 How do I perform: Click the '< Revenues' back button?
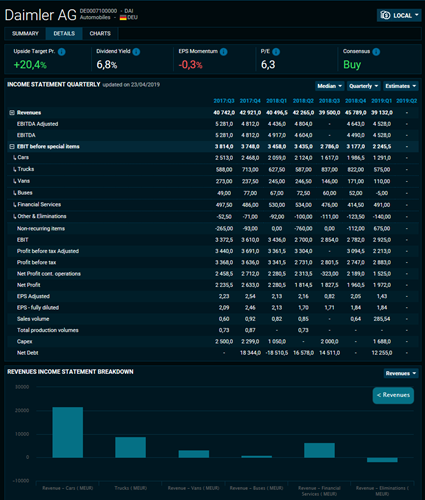coord(393,395)
